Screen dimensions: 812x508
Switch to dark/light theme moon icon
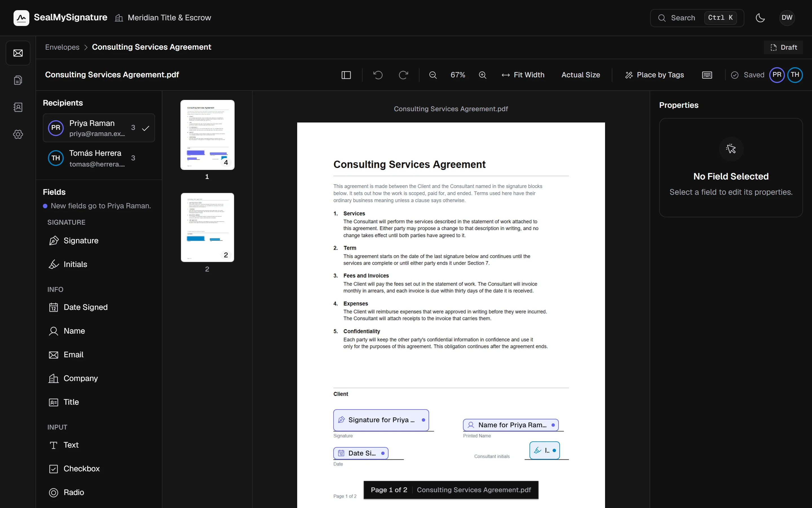[760, 18]
